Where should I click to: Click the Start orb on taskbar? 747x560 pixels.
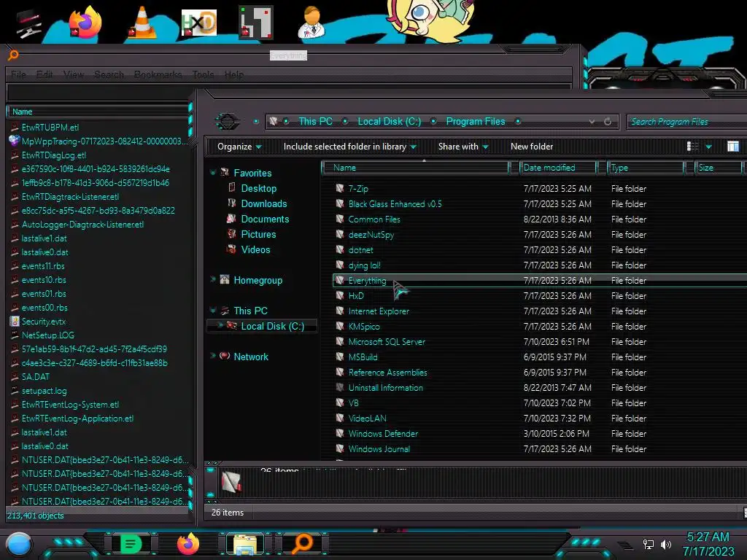[x=19, y=544]
